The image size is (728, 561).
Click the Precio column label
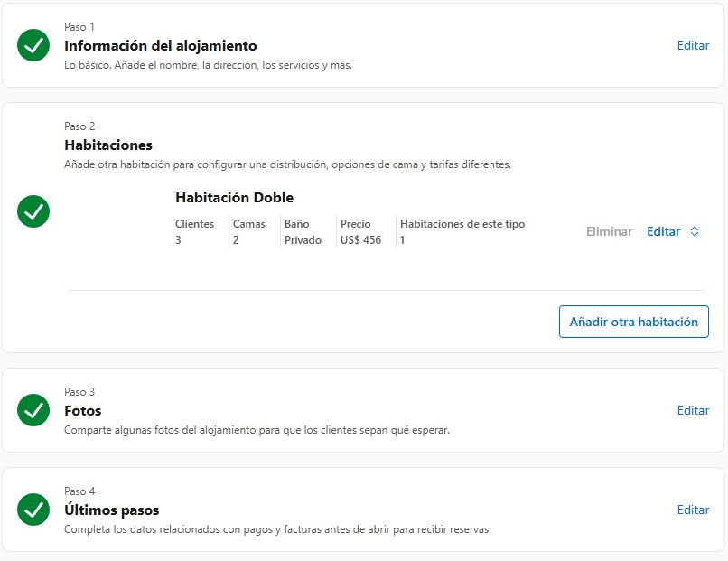coord(355,224)
